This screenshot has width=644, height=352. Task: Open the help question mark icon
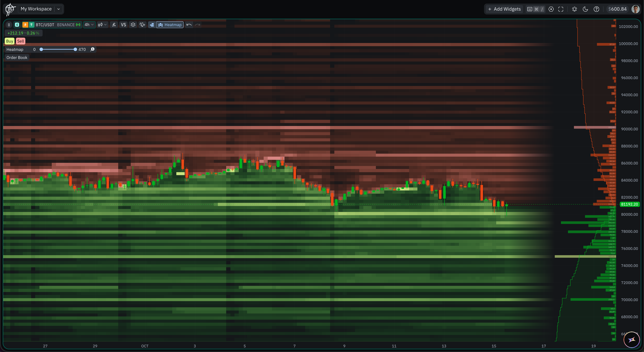pos(597,9)
